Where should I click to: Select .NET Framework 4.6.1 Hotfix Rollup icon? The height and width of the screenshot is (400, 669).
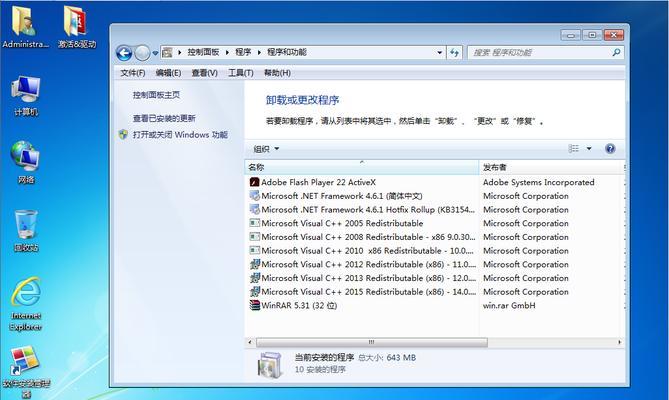coord(254,209)
